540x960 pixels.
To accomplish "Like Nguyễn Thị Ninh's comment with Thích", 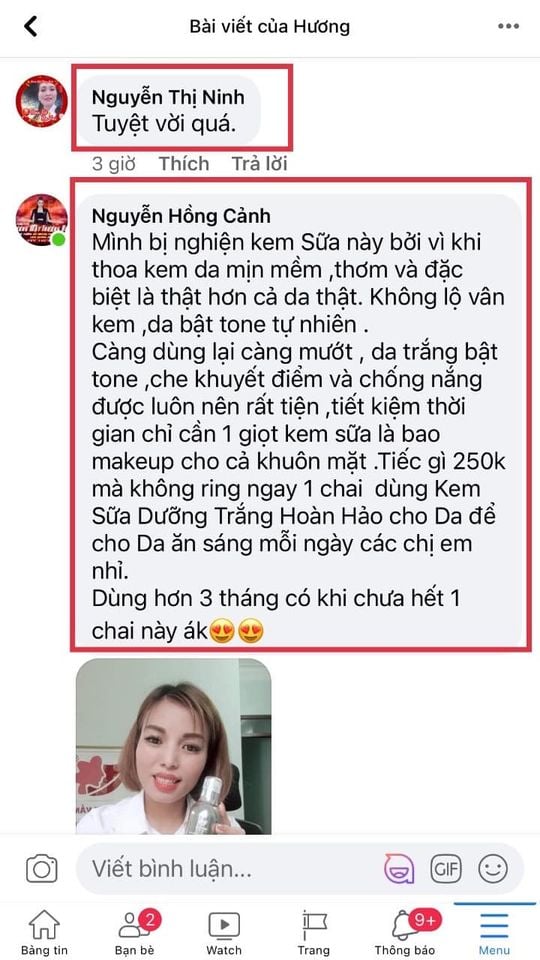I will pos(184,163).
